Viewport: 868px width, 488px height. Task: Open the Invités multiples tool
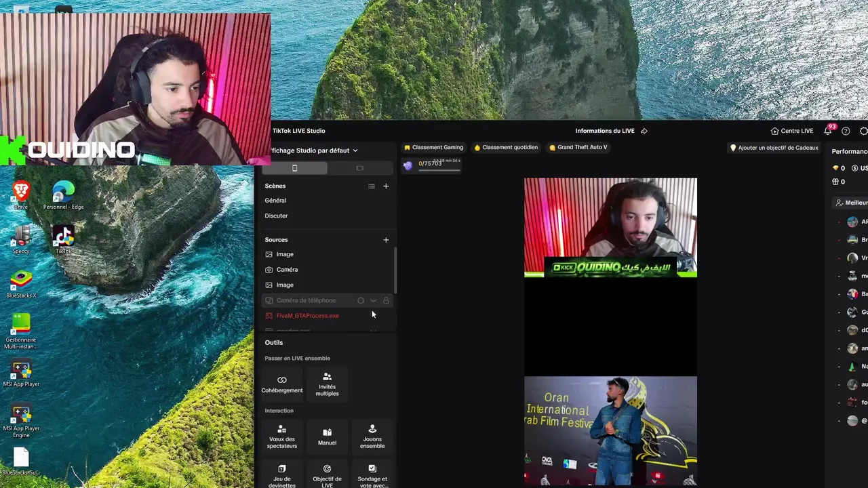click(x=327, y=384)
